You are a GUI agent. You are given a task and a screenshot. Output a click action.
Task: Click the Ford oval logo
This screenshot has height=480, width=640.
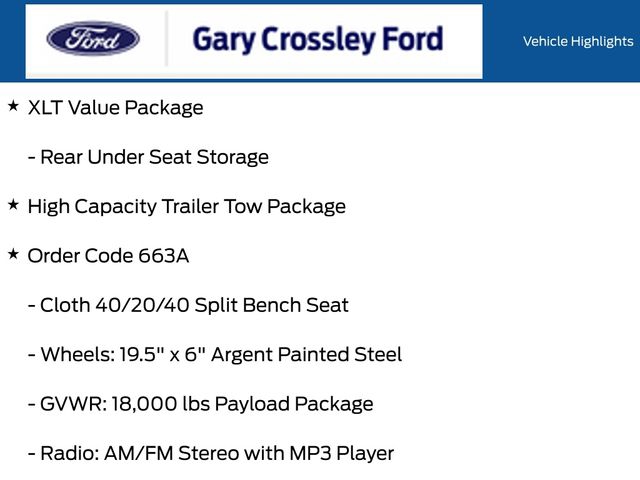93,40
